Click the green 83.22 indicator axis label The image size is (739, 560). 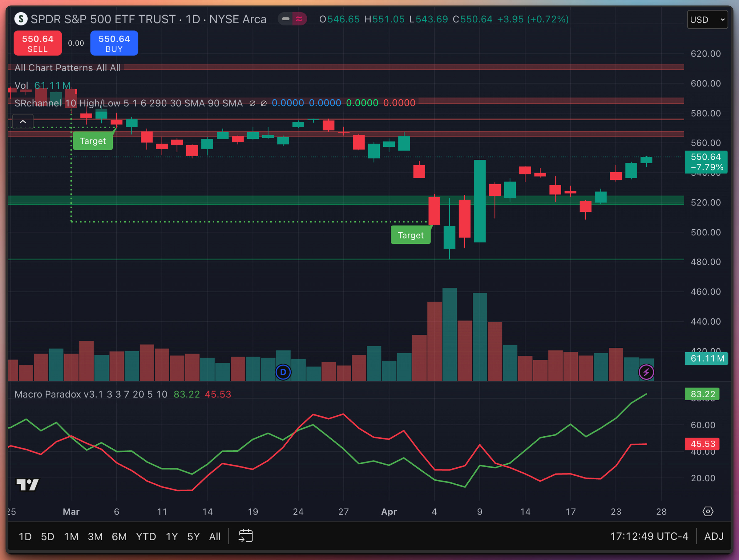[702, 394]
